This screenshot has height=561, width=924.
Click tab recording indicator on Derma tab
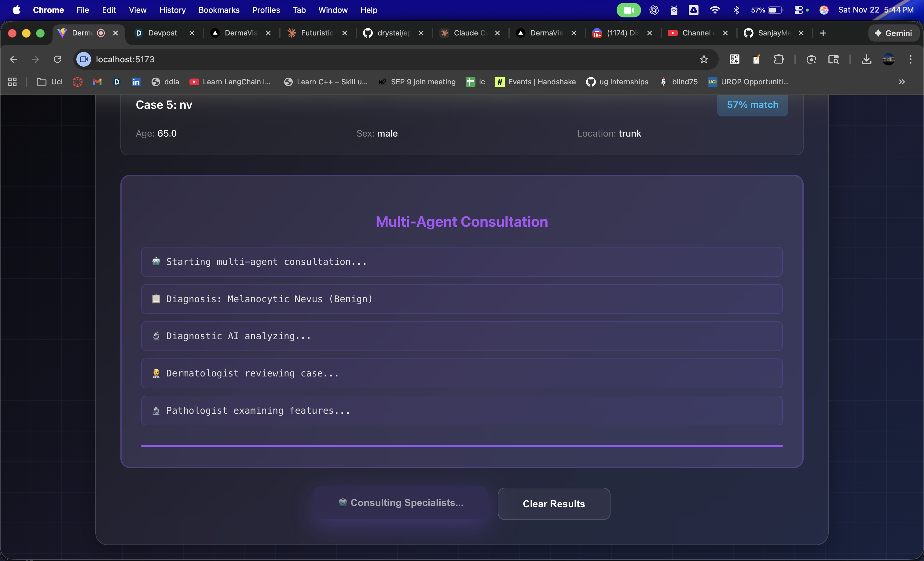(x=101, y=33)
